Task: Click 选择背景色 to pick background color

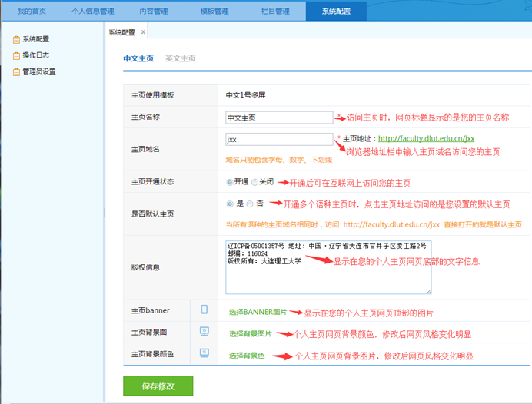Action: click(x=247, y=356)
